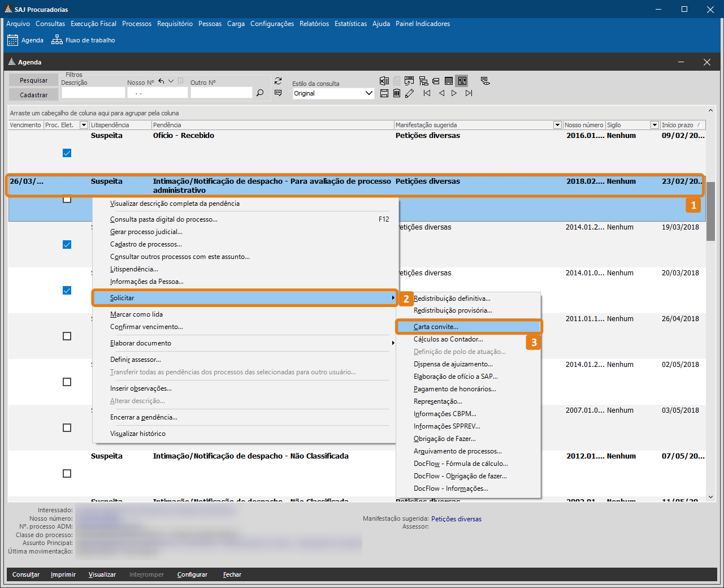Select Redistribuição definitiva... in the submenu
The width and height of the screenshot is (724, 588).
(469, 299)
